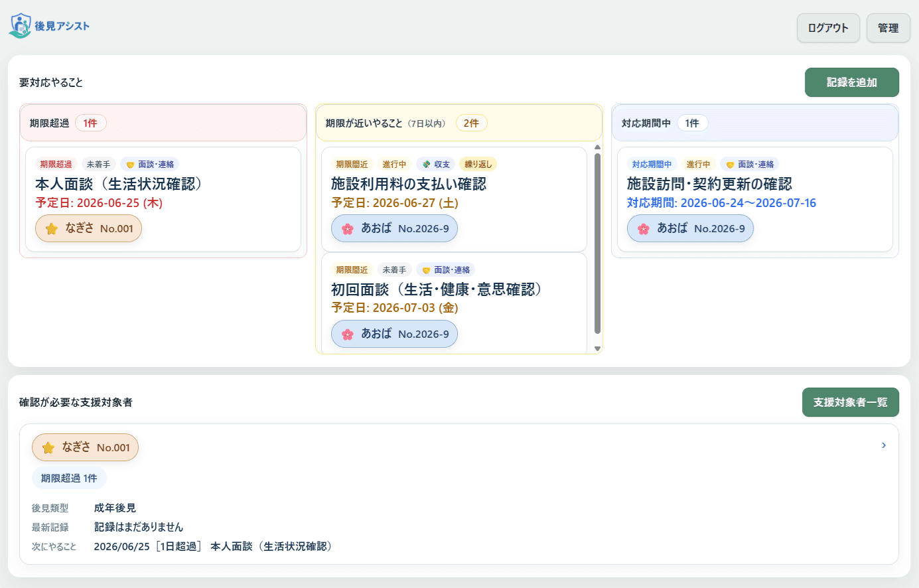Click the 期限間近 tag on the 施設利用料の支払い確認 card
This screenshot has height=588, width=919.
click(x=352, y=165)
